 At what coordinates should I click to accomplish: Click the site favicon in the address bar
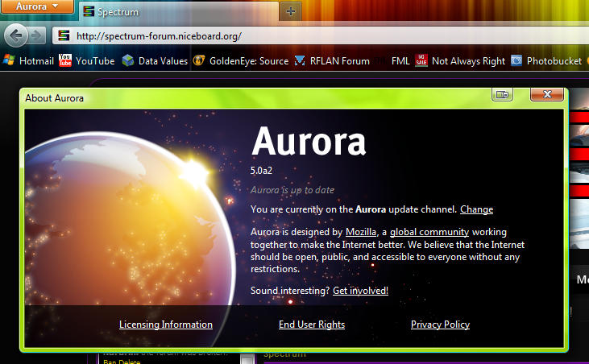(x=64, y=36)
